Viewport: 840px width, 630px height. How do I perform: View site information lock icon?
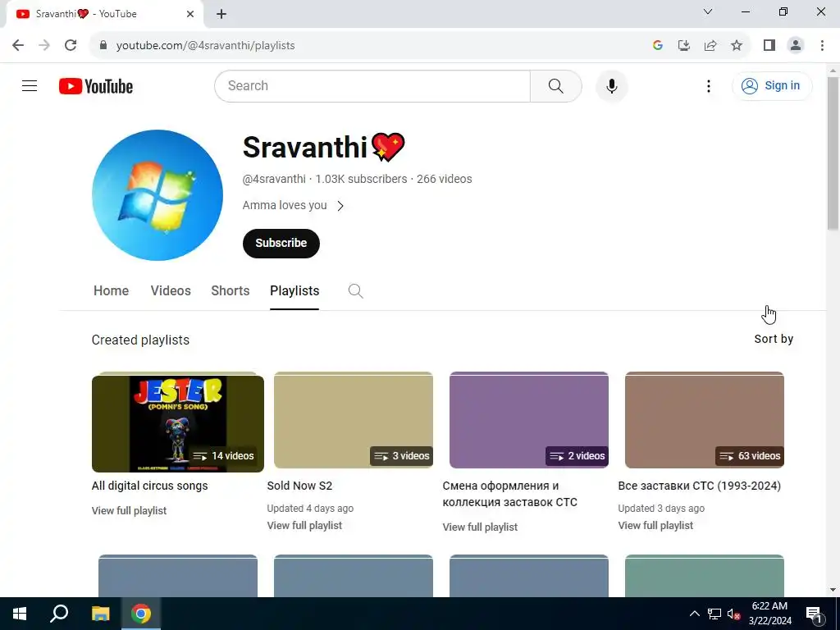click(x=103, y=45)
